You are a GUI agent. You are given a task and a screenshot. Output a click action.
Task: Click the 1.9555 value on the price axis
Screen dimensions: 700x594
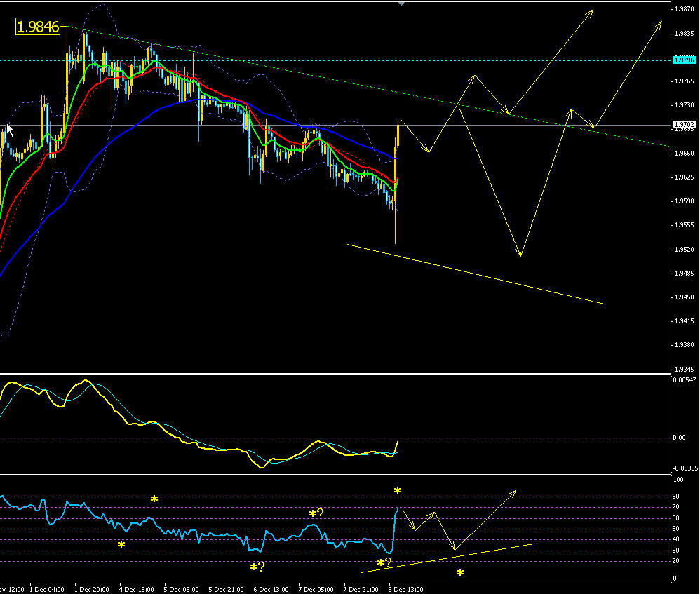[x=685, y=225]
